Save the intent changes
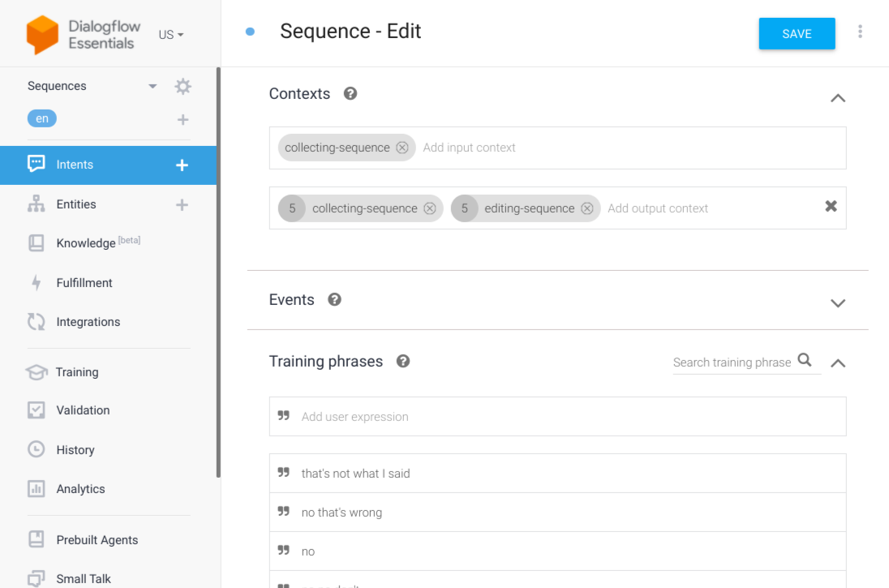This screenshot has width=889, height=588. click(797, 34)
